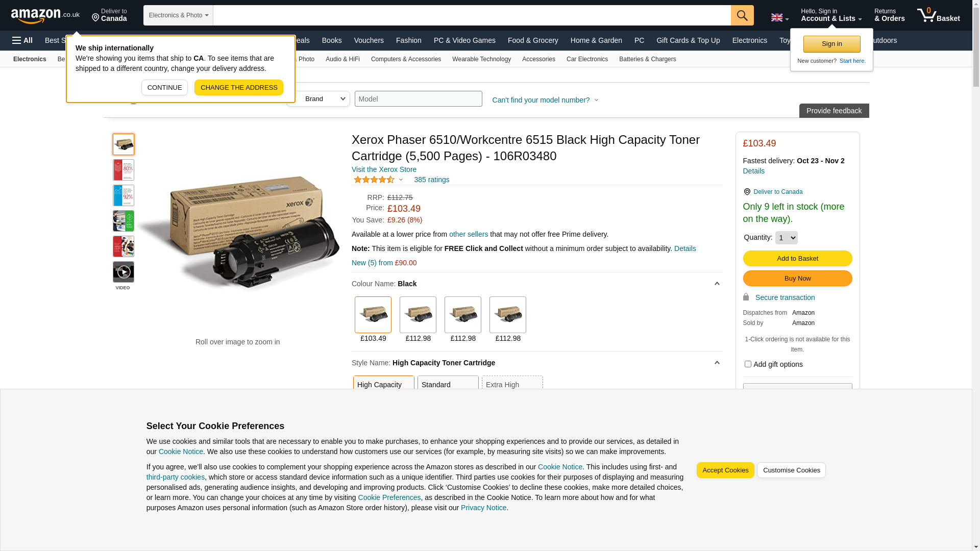Open the Electronics & Photo search category dropdown
This screenshot has width=980, height=551.
coord(178,15)
